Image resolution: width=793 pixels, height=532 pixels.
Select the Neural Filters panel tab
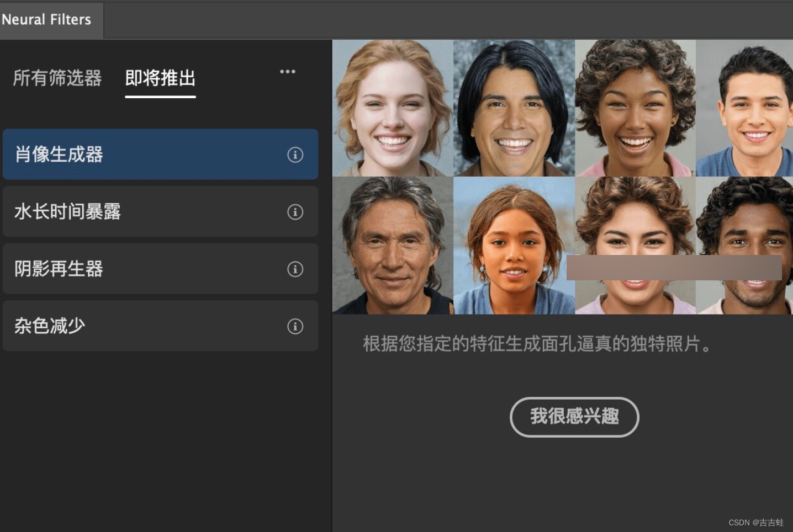pos(48,20)
